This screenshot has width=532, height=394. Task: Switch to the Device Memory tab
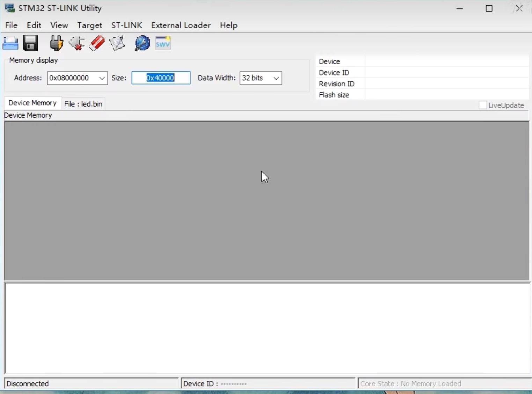point(32,103)
